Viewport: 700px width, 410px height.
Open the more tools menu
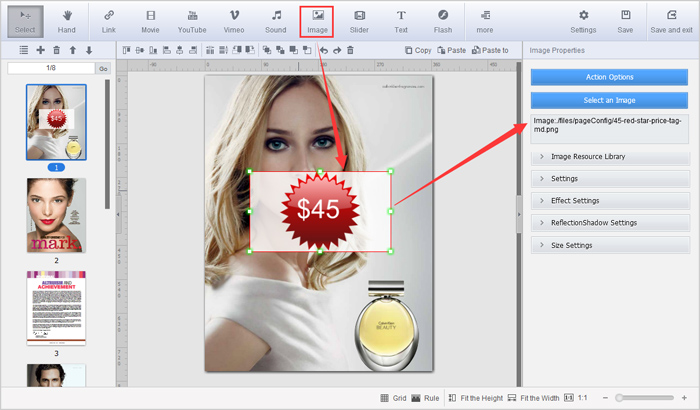484,20
